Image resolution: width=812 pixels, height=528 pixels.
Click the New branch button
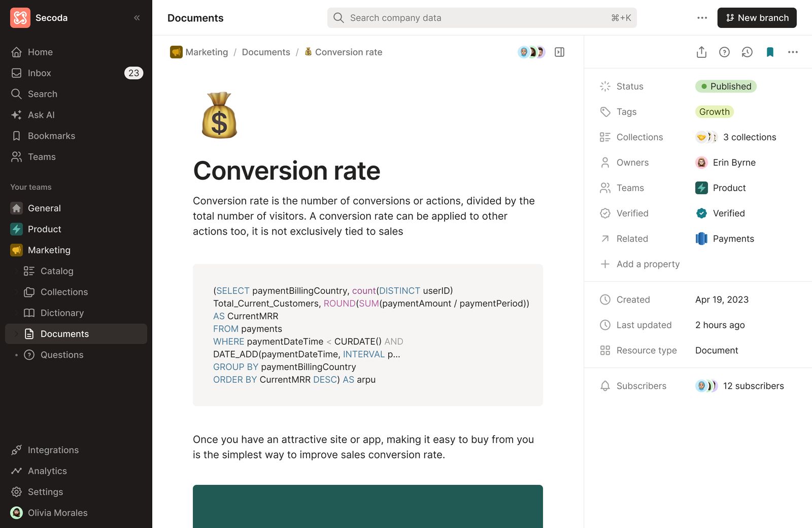tap(757, 18)
